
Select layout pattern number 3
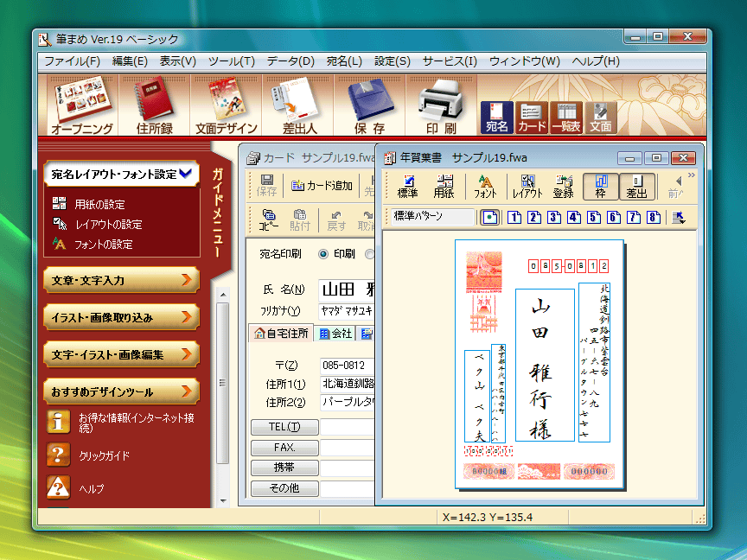[x=553, y=218]
